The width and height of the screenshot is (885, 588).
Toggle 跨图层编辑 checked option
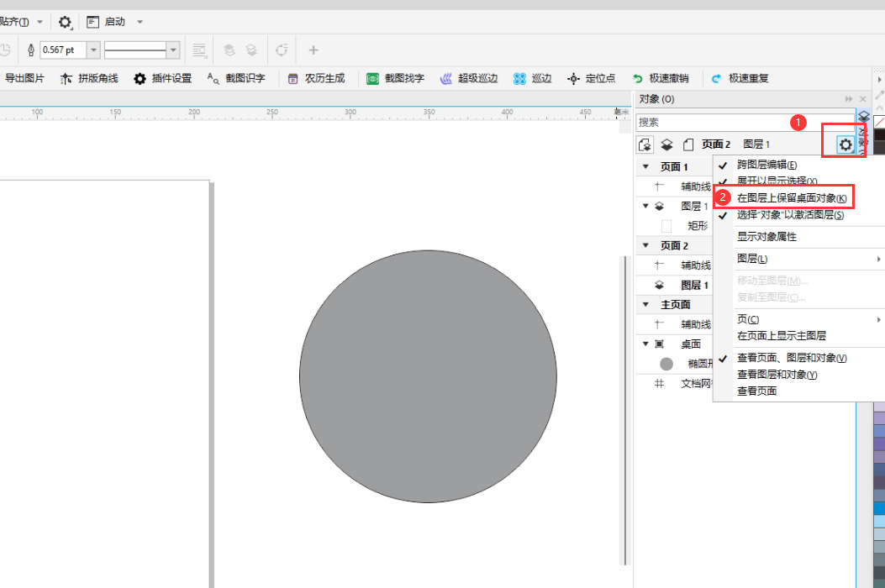(766, 165)
